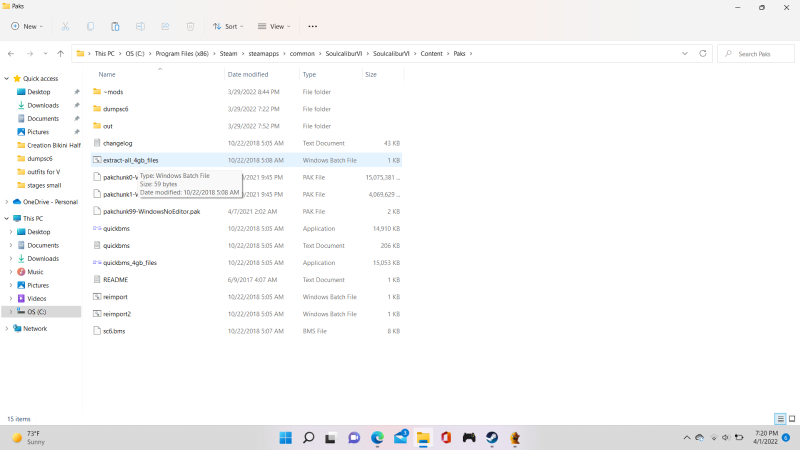Select stages small quick access folder
Viewport: 800px width, 450px height.
coord(44,185)
